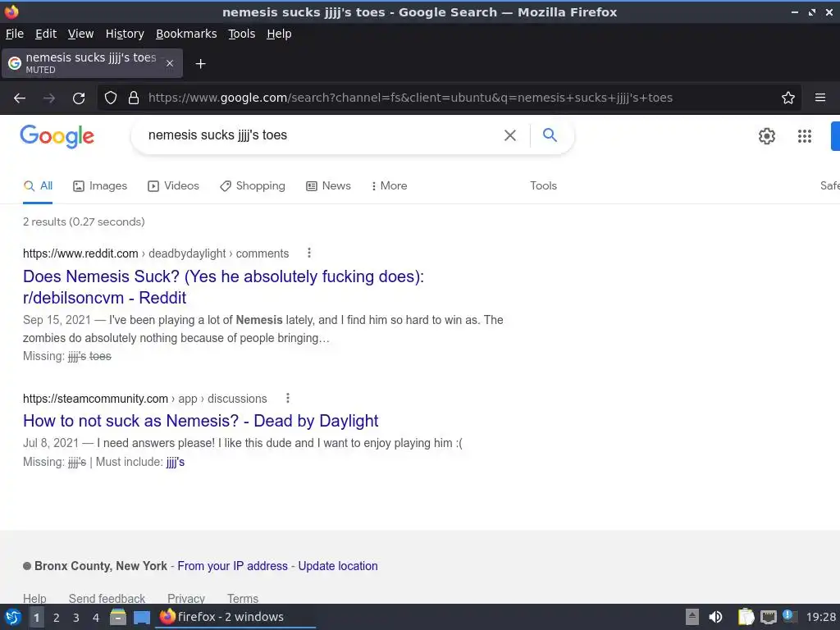
Task: Open the volume control in system tray
Action: point(715,617)
